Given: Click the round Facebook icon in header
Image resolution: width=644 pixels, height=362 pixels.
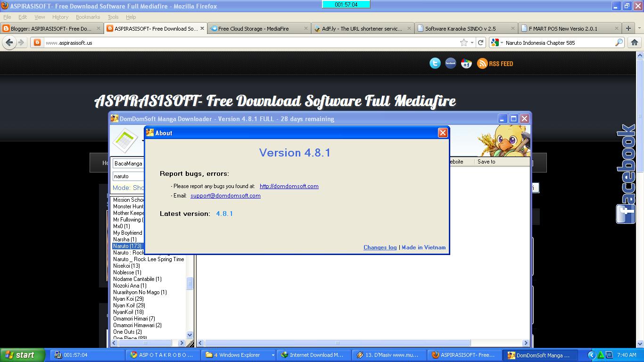Looking at the screenshot, I should tap(451, 63).
